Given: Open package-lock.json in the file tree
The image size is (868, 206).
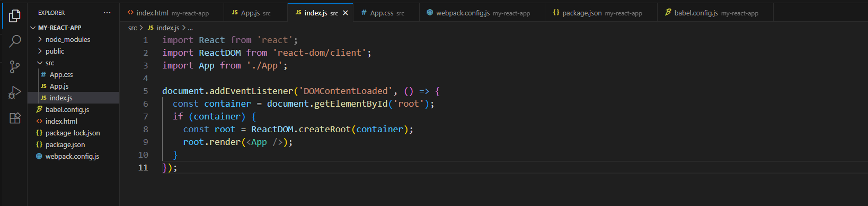Looking at the screenshot, I should pos(74,133).
